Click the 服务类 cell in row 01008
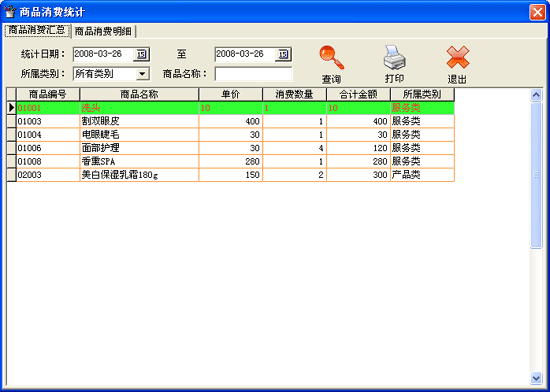The image size is (550, 392). 422,161
